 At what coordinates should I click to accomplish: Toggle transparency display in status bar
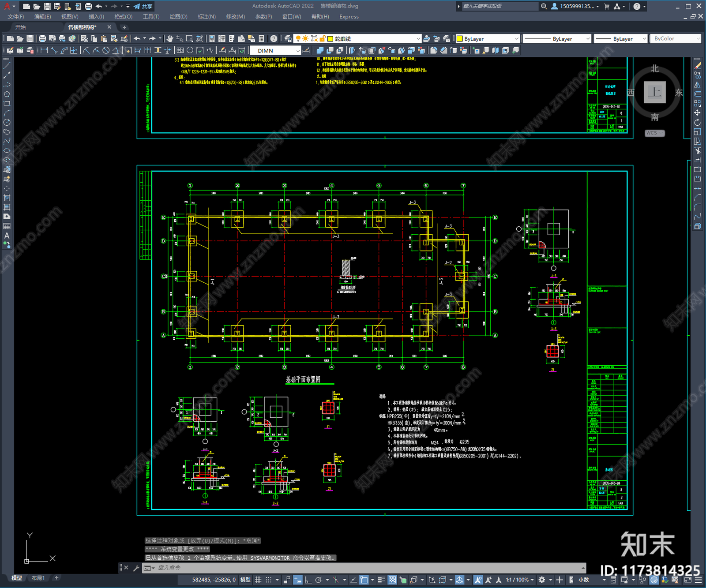point(392,580)
